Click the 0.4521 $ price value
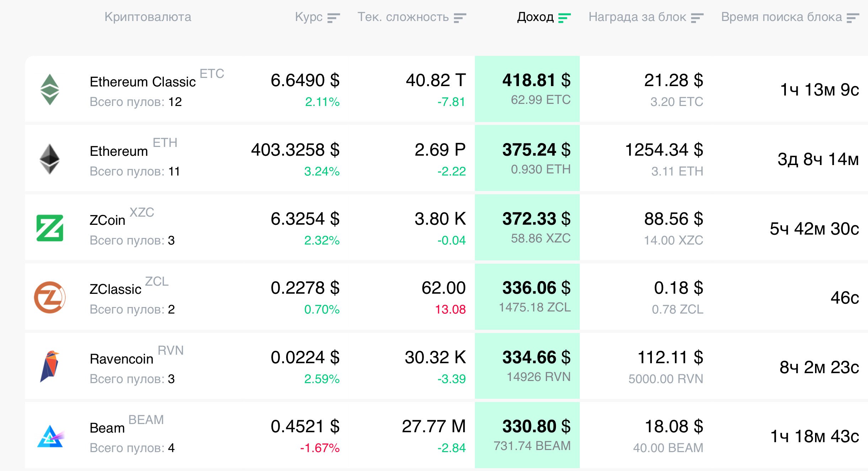Image resolution: width=868 pixels, height=471 pixels. pyautogui.click(x=305, y=426)
